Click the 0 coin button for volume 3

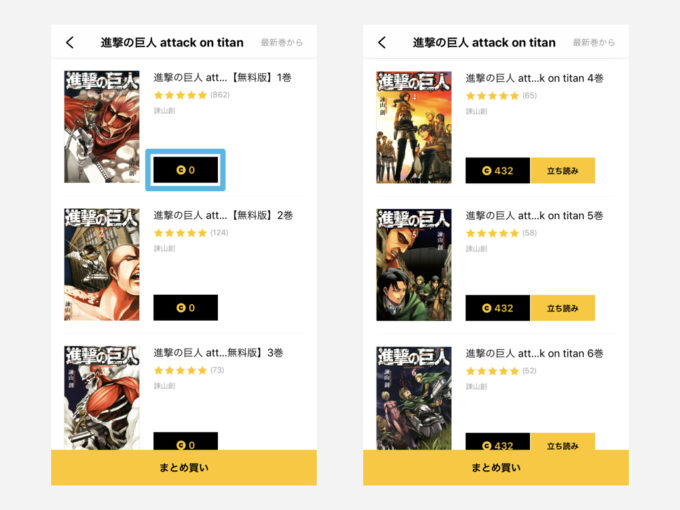(186, 441)
